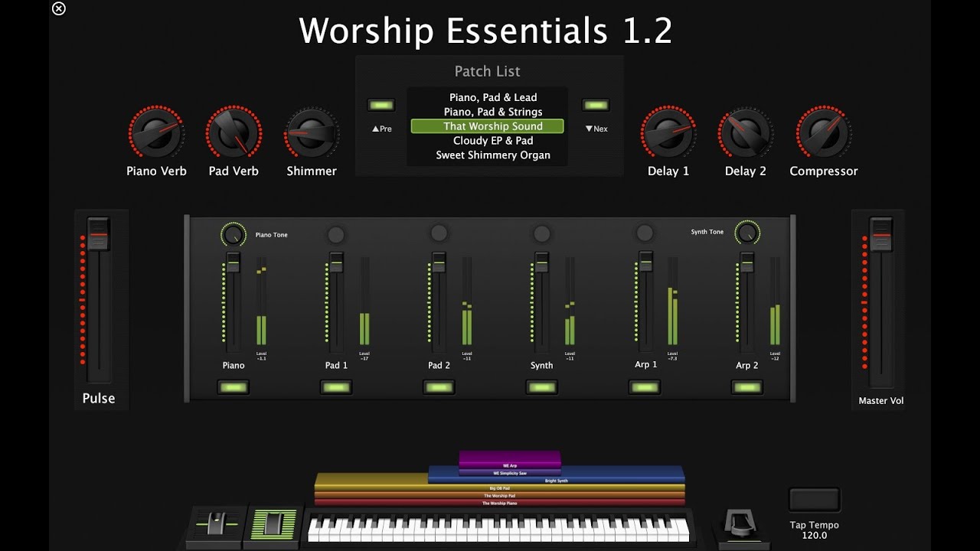The image size is (980, 551).
Task: Go to previous patch with Pre button
Action: 381,105
